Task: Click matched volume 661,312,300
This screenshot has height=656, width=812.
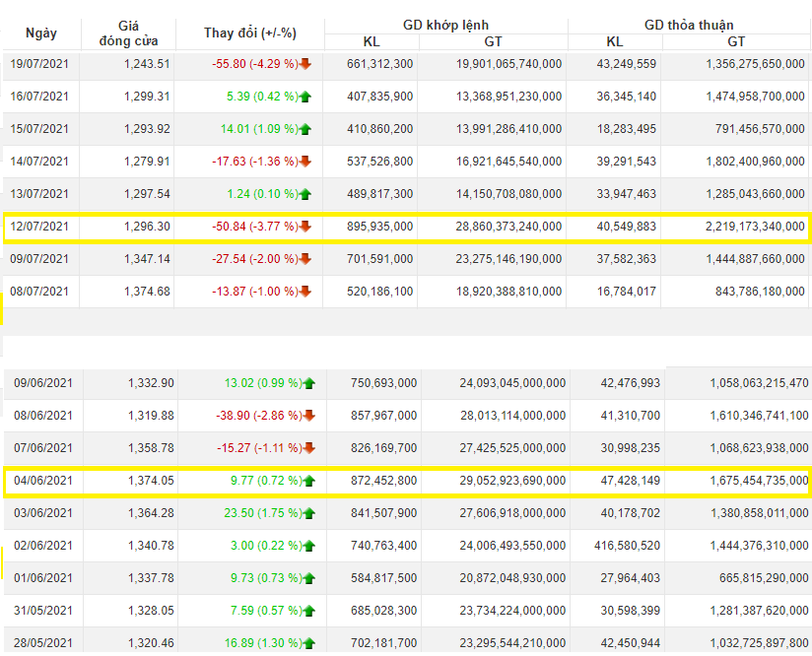Action: point(380,64)
